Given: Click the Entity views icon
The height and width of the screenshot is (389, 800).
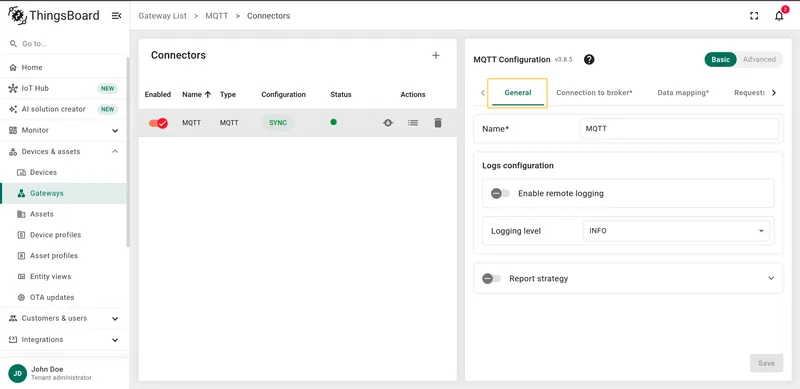Looking at the screenshot, I should 21,277.
